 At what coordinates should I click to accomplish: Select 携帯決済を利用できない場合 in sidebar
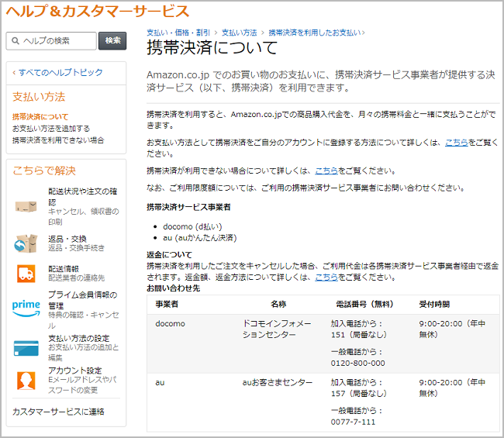point(58,140)
